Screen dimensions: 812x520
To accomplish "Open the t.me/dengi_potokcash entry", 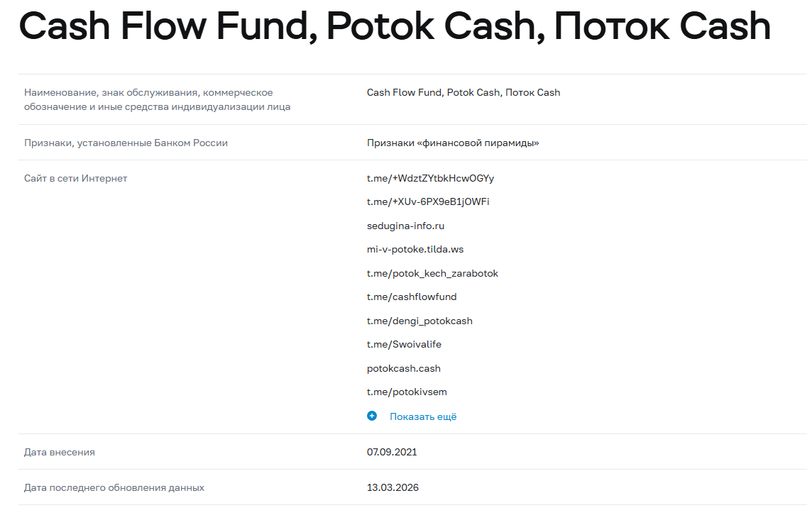I will tap(419, 321).
